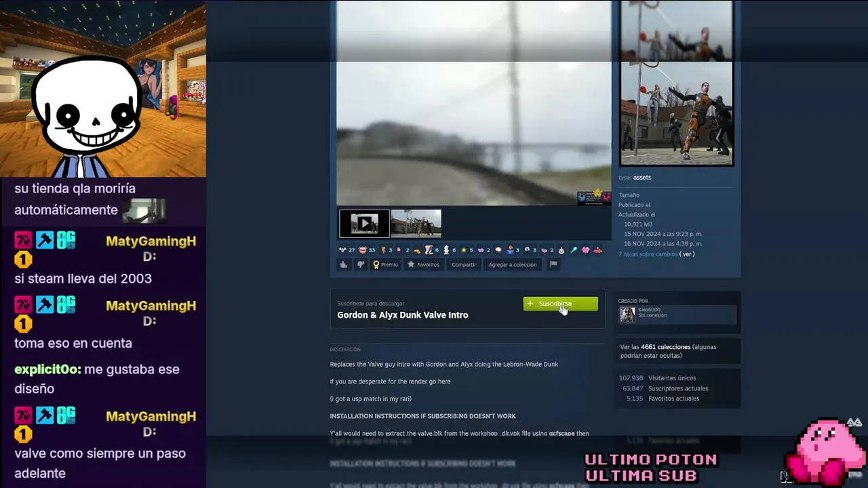Click the 'assets' type tag
868x488 pixels.
tap(642, 178)
